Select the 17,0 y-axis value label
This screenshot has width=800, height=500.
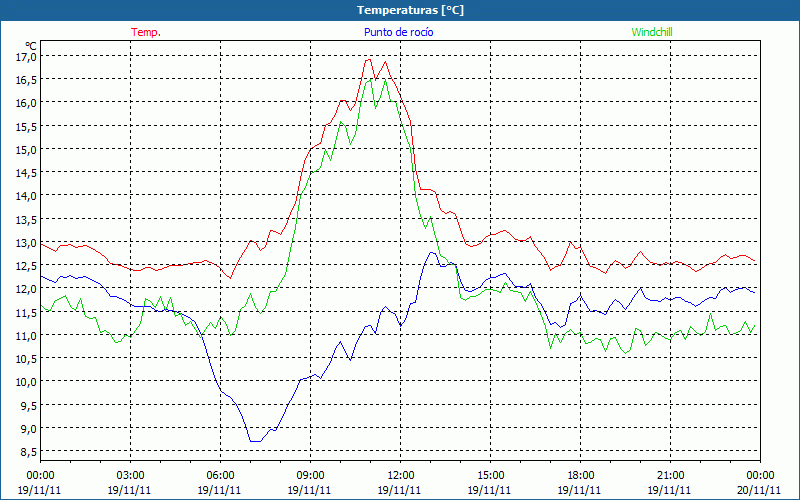[25, 56]
